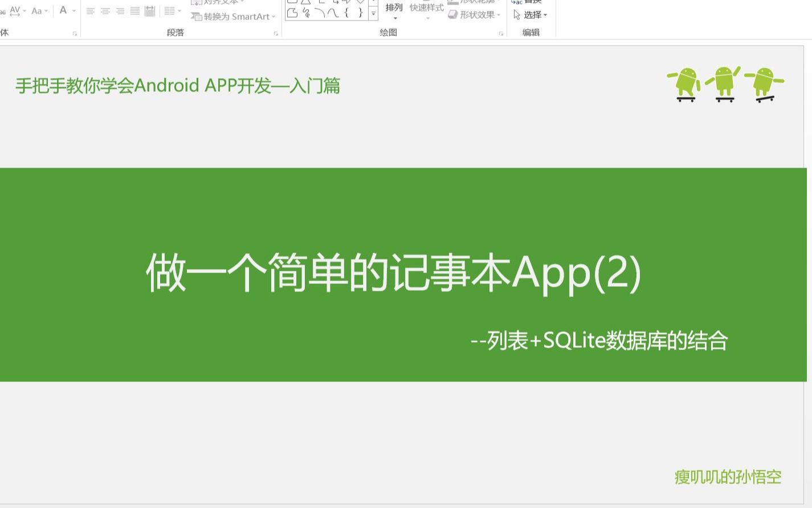This screenshot has height=508, width=812.
Task: Open the 字体 font group dialog launcher
Action: click(x=75, y=34)
